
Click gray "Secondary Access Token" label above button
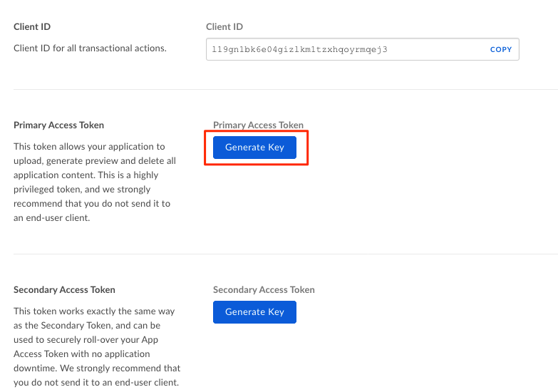264,290
